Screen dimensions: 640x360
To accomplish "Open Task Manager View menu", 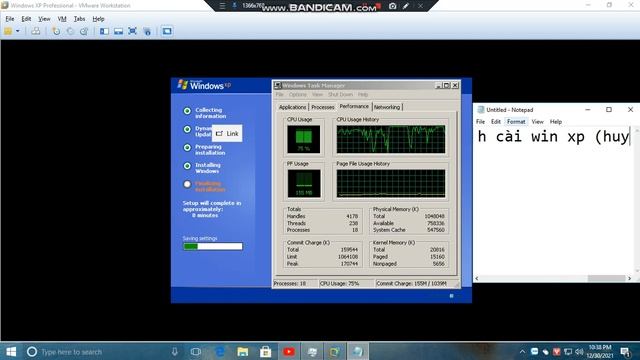I will click(x=317, y=94).
